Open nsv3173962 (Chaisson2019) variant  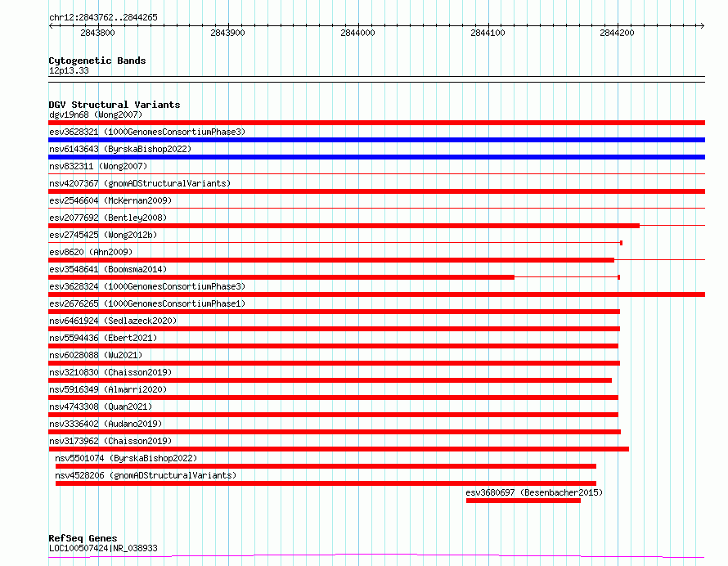pyautogui.click(x=110, y=441)
